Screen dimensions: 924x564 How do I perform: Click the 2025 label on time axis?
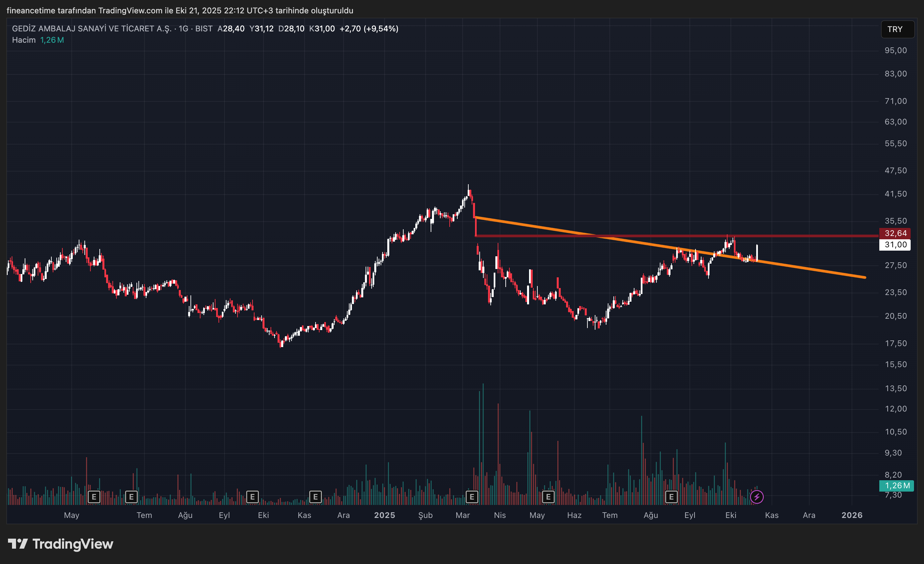(x=384, y=515)
